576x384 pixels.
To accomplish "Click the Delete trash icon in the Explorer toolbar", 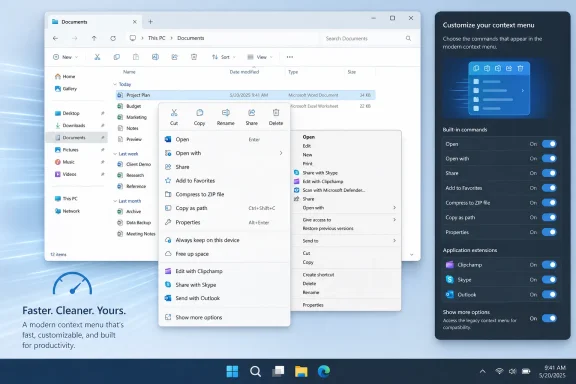I will [x=194, y=57].
